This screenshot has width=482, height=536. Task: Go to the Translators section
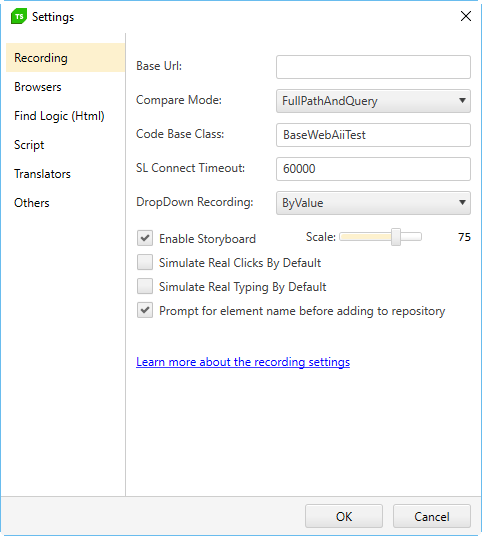(42, 174)
